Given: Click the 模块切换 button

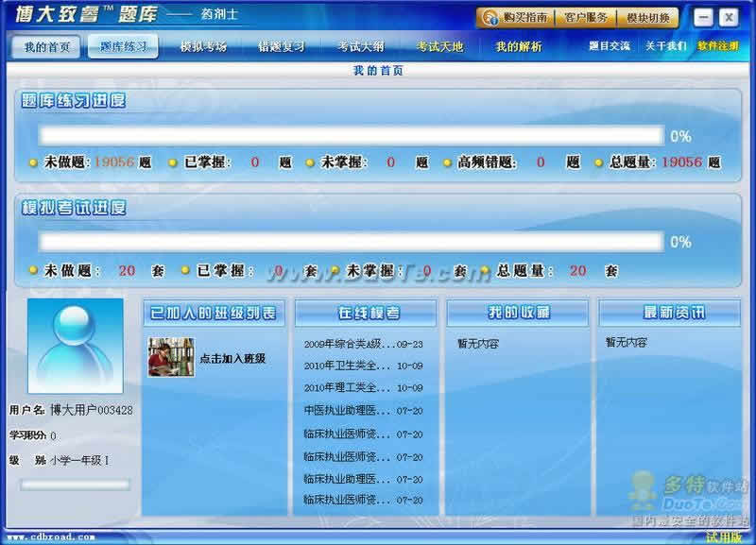Looking at the screenshot, I should click(648, 18).
